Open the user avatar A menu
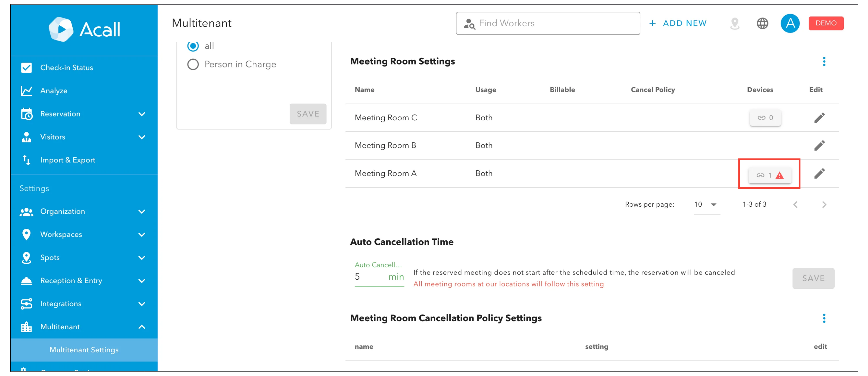 (790, 23)
